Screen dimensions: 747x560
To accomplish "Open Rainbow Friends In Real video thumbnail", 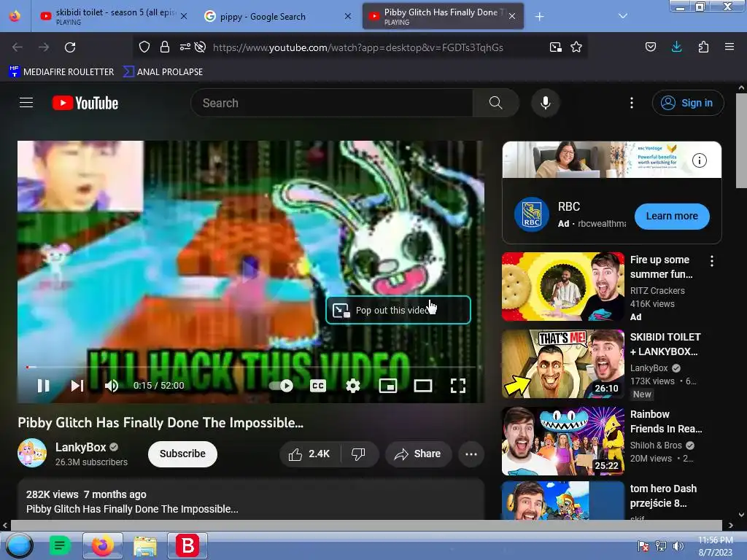I will pyautogui.click(x=563, y=441).
